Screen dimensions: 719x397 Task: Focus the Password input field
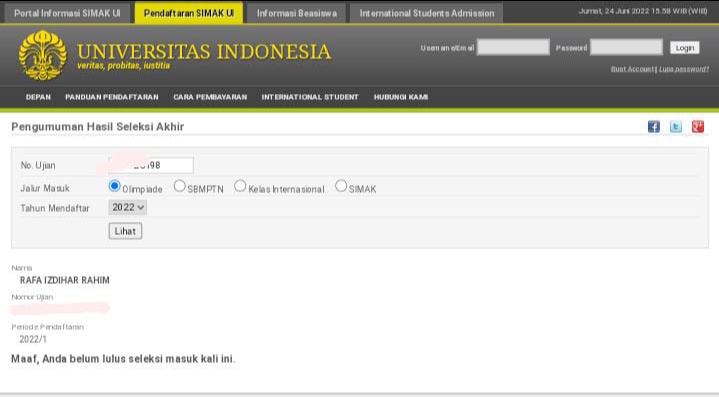tap(626, 47)
